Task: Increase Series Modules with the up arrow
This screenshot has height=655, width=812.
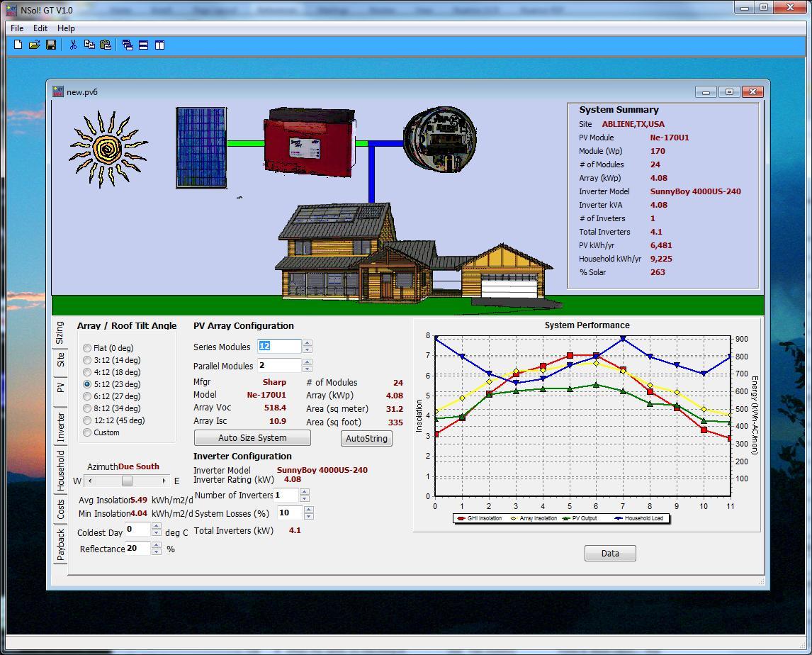Action: 307,343
